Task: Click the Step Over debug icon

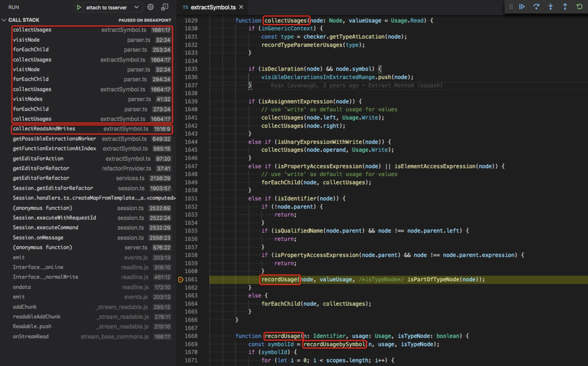Action: coord(536,6)
